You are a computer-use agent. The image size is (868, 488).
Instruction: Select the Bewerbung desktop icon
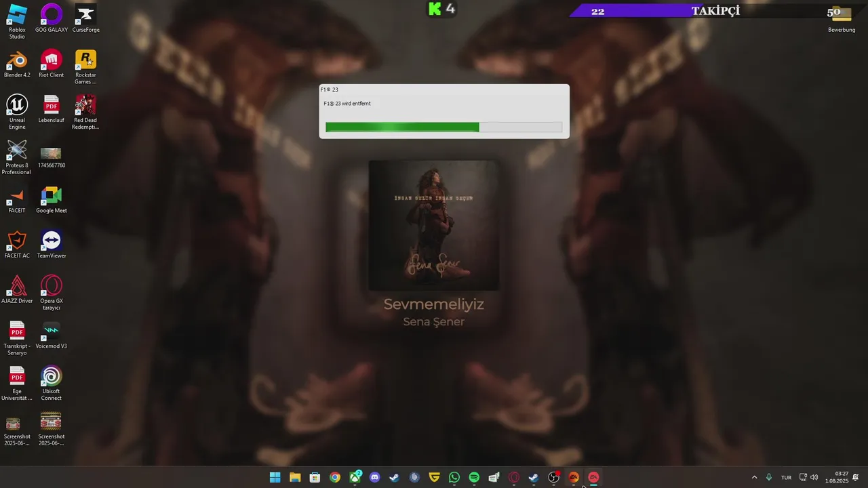[x=842, y=18]
